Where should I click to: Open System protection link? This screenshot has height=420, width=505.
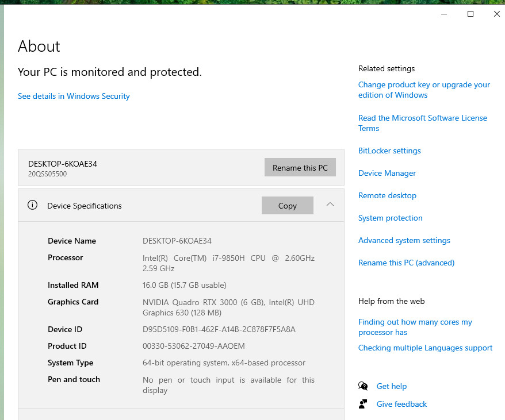click(391, 218)
